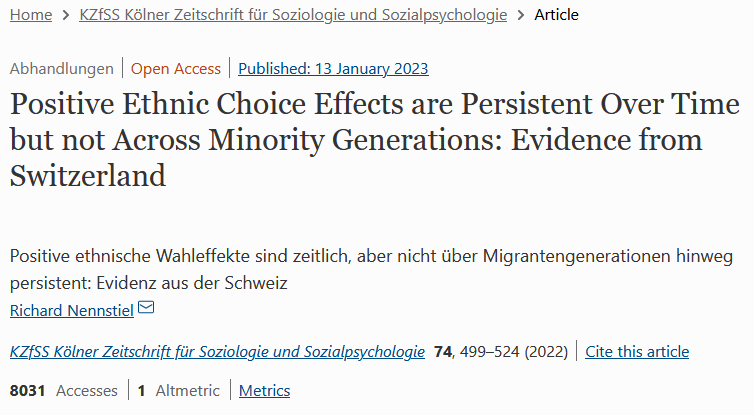Open the KZfSS Kölner Zeitschrift breadcrumb link
The width and height of the screenshot is (754, 415).
coord(293,15)
